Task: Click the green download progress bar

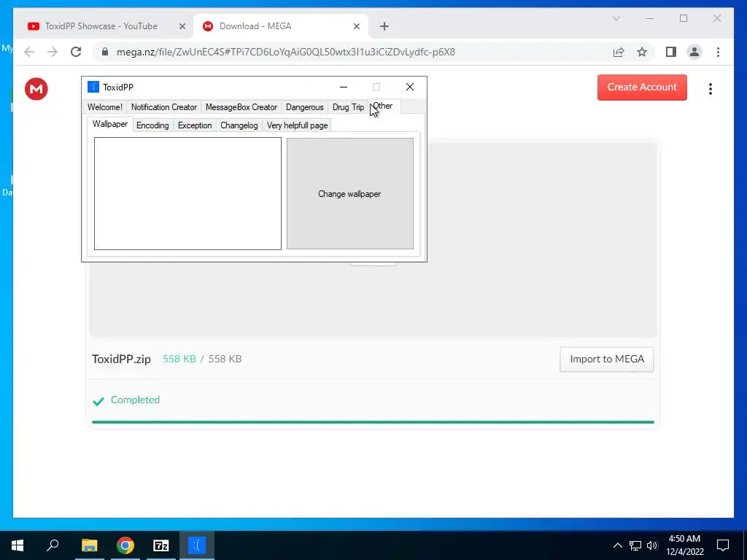Action: click(373, 422)
